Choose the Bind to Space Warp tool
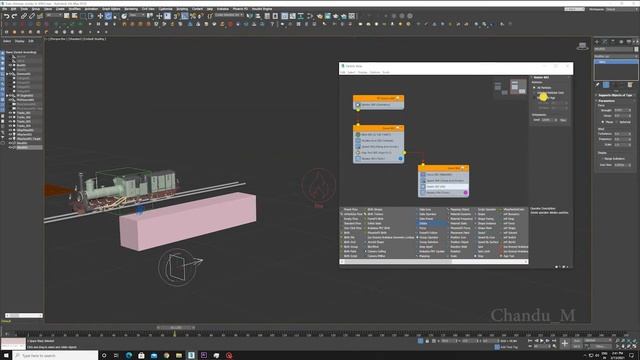This screenshot has width=640, height=360. tap(40, 16)
